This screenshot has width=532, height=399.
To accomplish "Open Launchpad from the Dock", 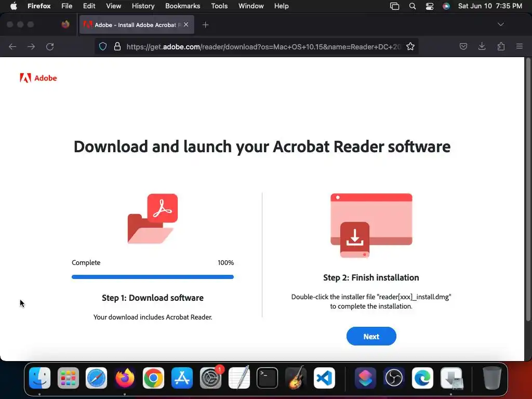I will click(x=68, y=378).
